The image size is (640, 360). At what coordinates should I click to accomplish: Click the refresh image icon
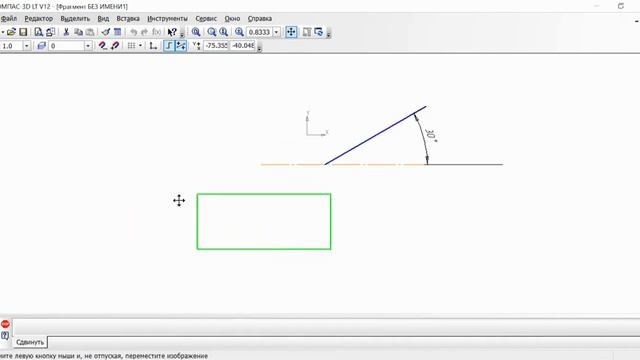[x=318, y=32]
